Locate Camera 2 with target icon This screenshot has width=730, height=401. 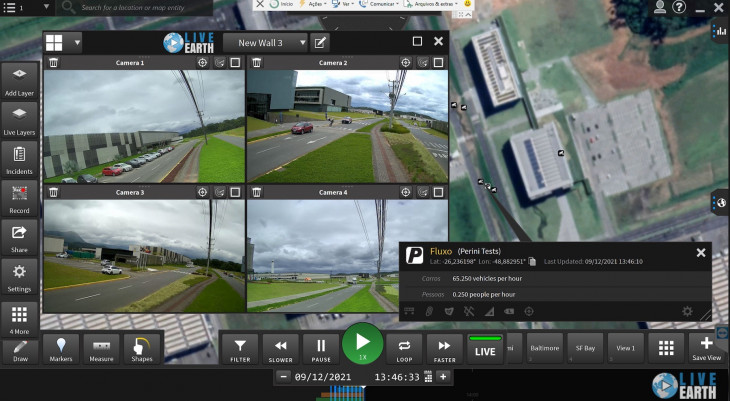(406, 63)
